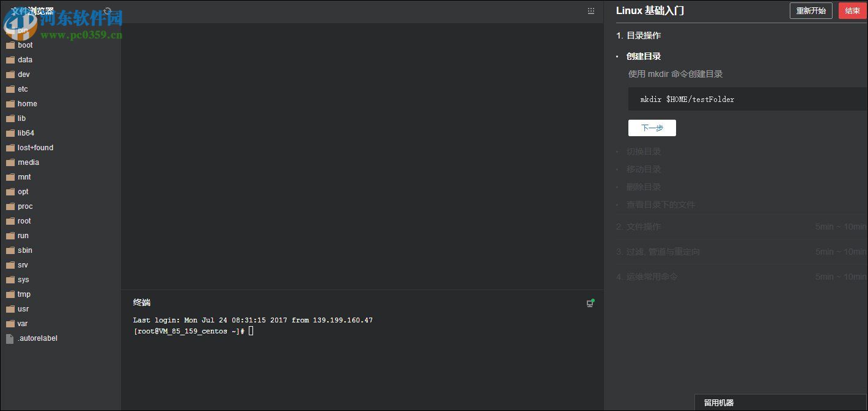Expand section 3. 过滤, 管道与重定向

pyautogui.click(x=741, y=252)
